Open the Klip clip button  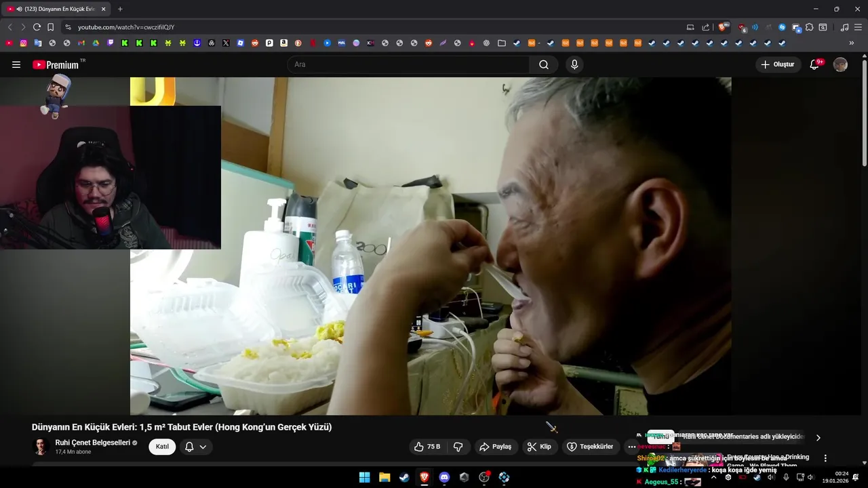pyautogui.click(x=539, y=447)
